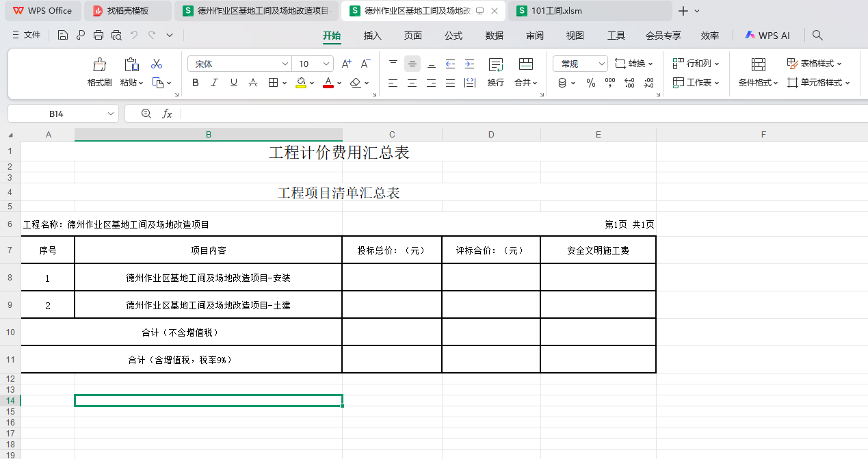Toggle Bold formatting
Viewport: 868px width, 459px height.
click(x=196, y=83)
